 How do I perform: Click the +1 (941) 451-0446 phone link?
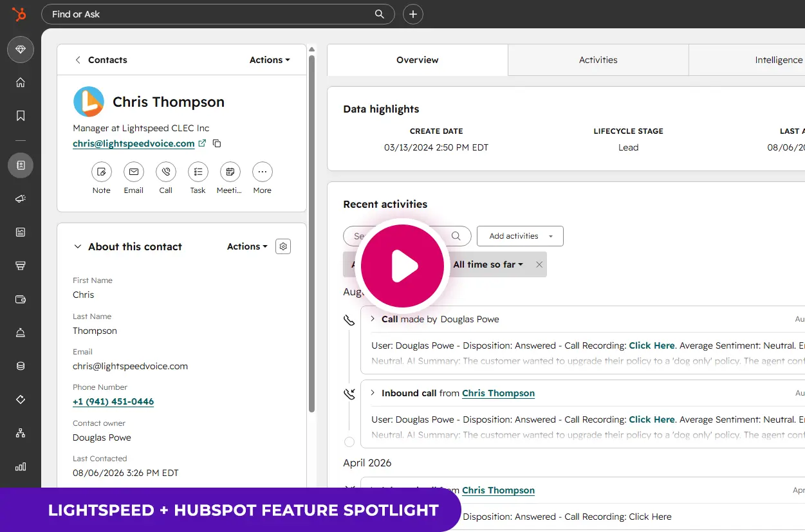point(113,401)
